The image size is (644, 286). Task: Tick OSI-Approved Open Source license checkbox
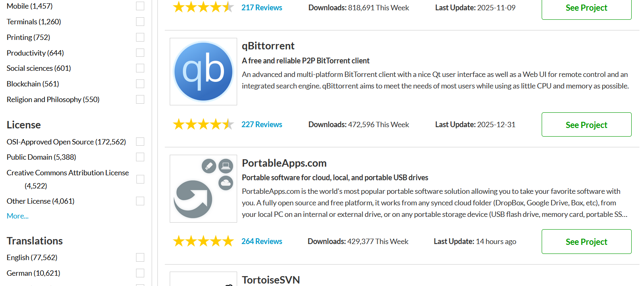point(140,142)
